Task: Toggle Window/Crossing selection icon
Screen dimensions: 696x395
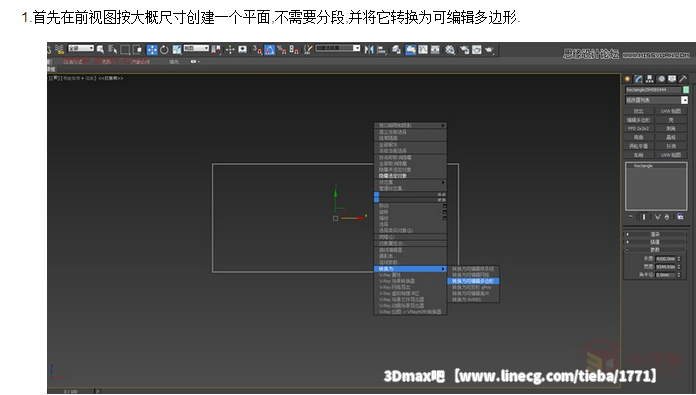Action: [x=137, y=50]
